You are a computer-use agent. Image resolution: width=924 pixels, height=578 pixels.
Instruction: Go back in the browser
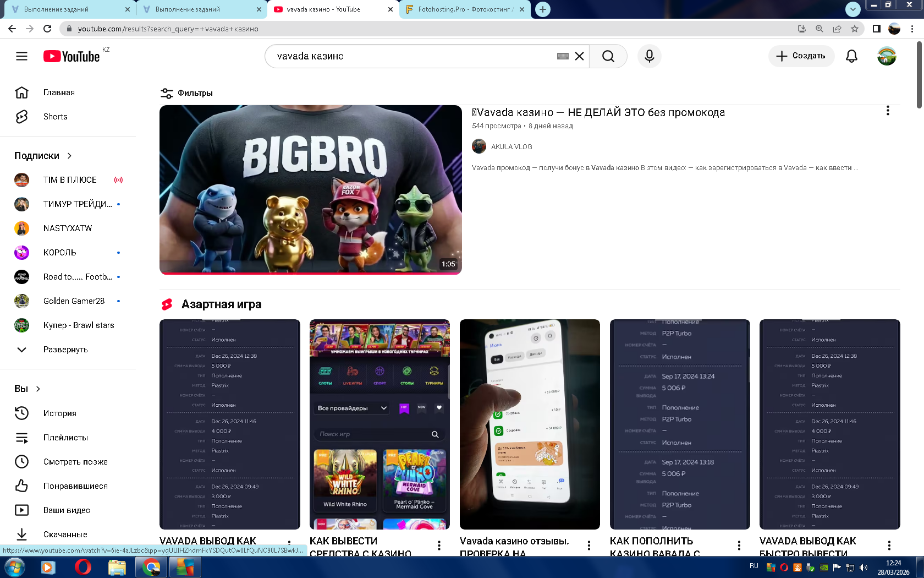(12, 29)
